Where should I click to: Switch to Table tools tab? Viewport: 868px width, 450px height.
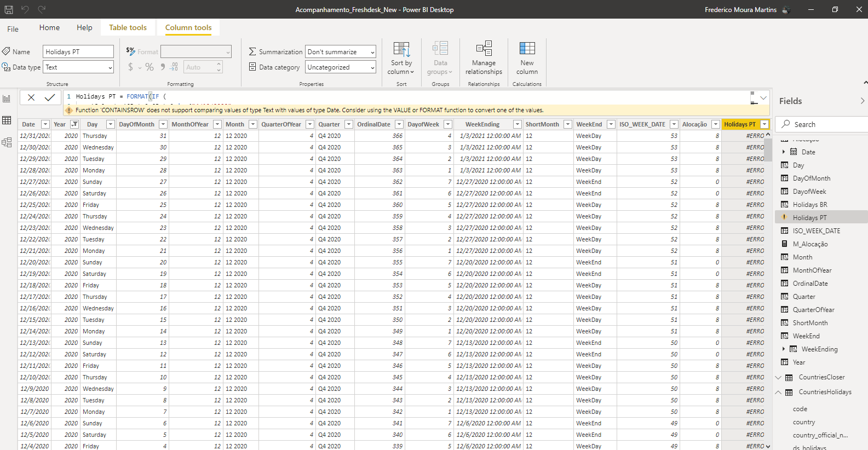click(x=128, y=27)
